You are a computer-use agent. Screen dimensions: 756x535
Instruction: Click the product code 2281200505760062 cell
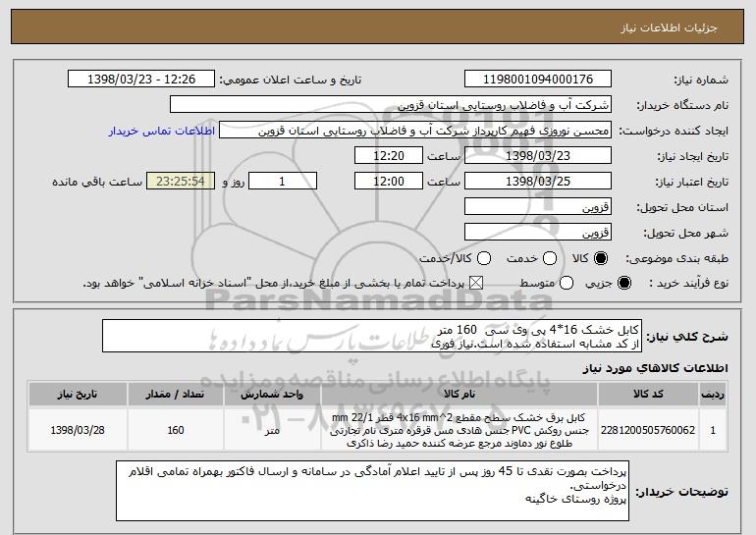tap(648, 430)
